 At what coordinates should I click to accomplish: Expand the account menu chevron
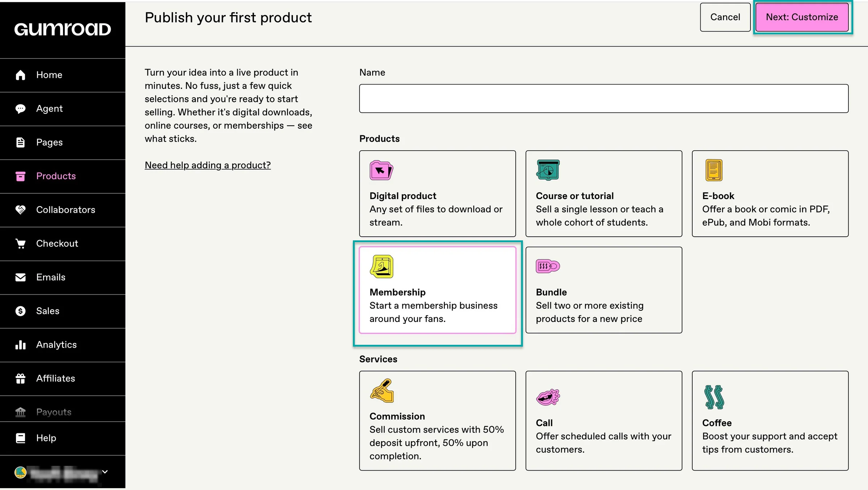coord(105,472)
